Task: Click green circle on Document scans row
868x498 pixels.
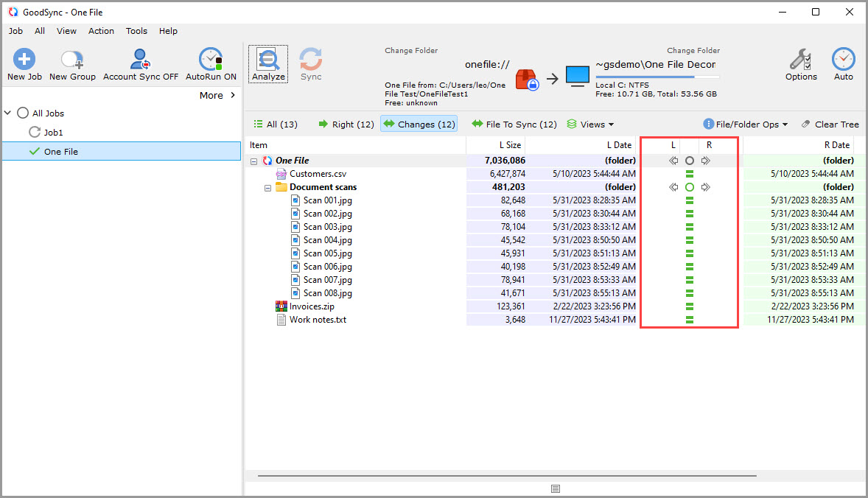Action: coord(689,187)
